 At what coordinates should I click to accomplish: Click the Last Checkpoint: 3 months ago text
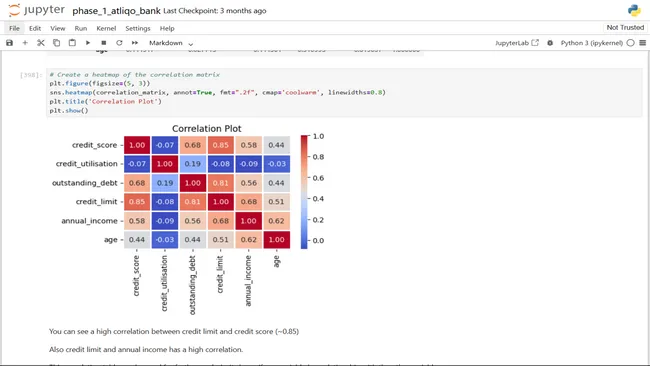[215, 11]
